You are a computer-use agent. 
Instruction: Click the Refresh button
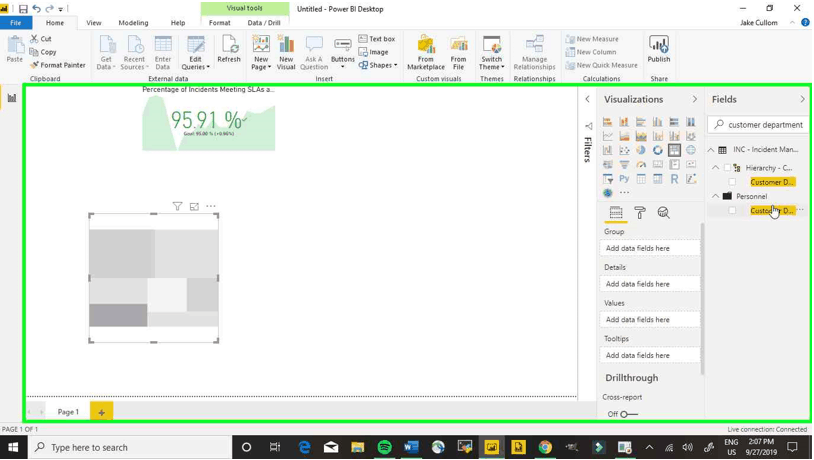pyautogui.click(x=229, y=50)
